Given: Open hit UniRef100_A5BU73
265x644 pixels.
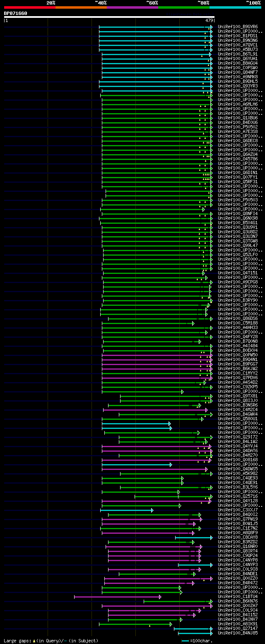Looking at the screenshot, I should (x=238, y=49).
